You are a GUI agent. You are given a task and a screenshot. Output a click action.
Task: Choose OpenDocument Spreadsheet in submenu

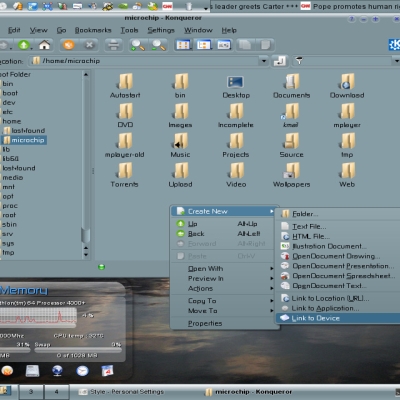click(338, 276)
